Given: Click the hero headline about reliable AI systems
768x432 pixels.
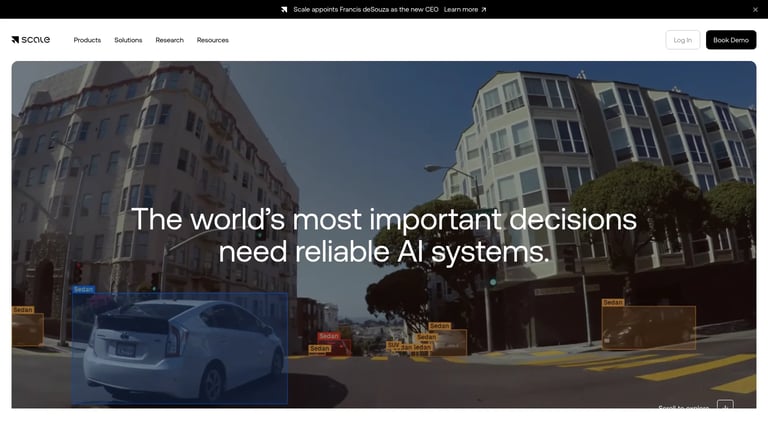Looking at the screenshot, I should pos(384,235).
